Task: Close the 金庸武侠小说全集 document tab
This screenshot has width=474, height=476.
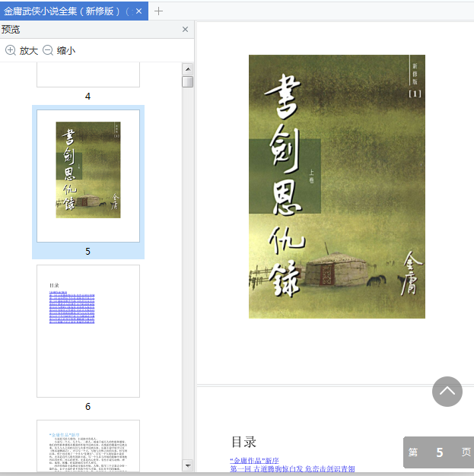Action: pos(139,11)
